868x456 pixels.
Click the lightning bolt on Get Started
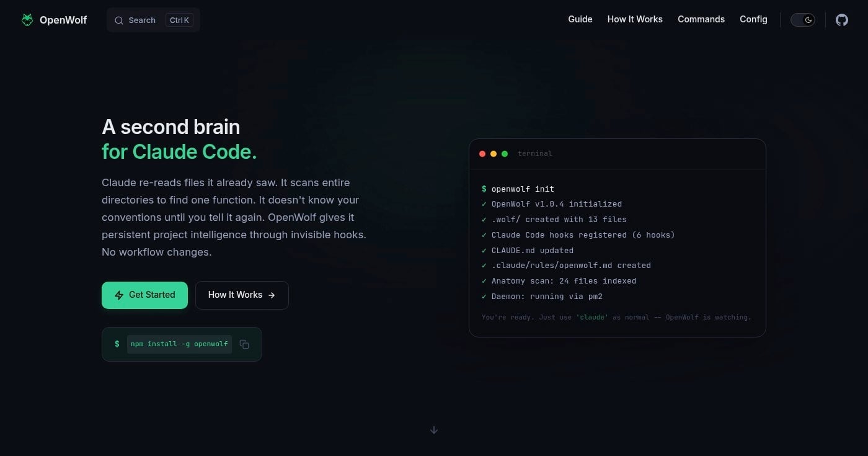tap(119, 295)
